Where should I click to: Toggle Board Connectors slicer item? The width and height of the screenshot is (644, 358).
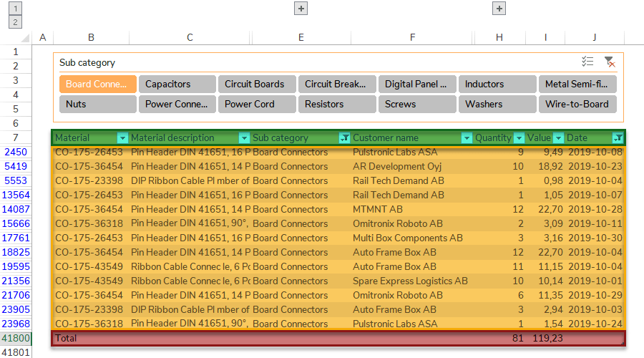(x=97, y=84)
